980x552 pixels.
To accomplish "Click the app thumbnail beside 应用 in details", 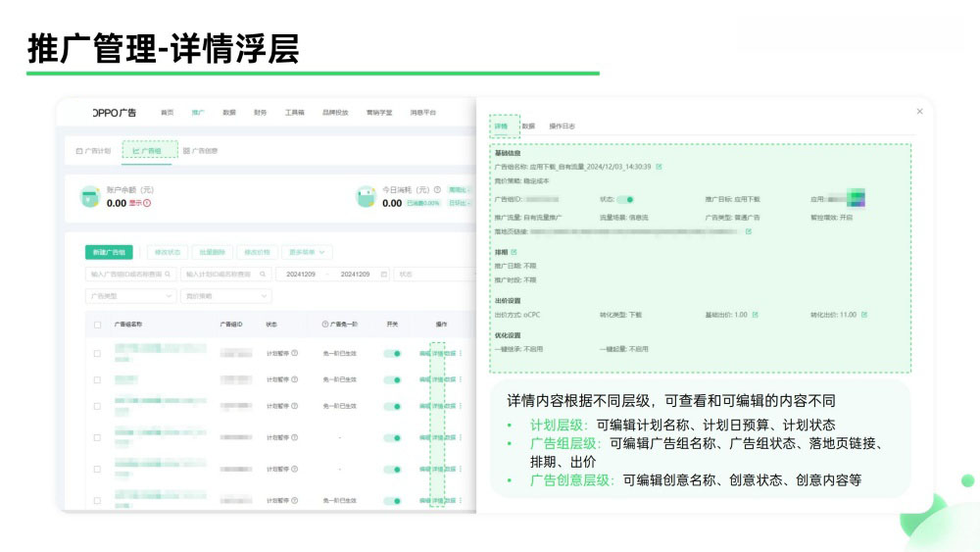I will (856, 198).
